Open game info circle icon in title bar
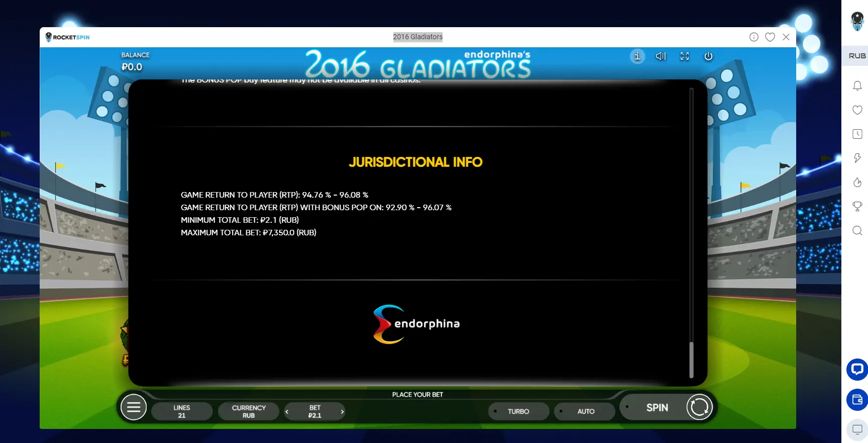The width and height of the screenshot is (868, 443). pos(753,37)
